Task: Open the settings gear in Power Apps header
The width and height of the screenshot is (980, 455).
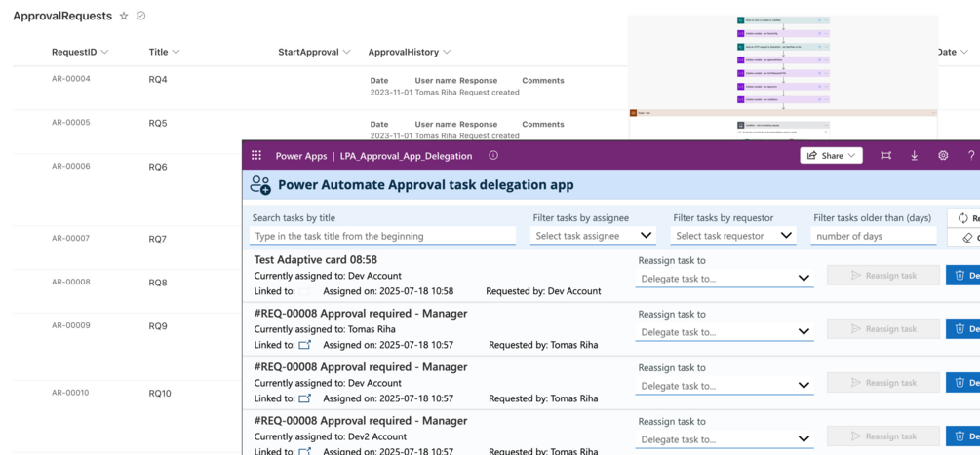Action: [943, 156]
